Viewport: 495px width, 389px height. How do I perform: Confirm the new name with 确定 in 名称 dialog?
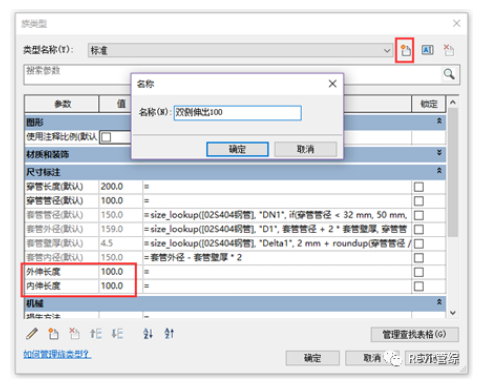coord(237,149)
